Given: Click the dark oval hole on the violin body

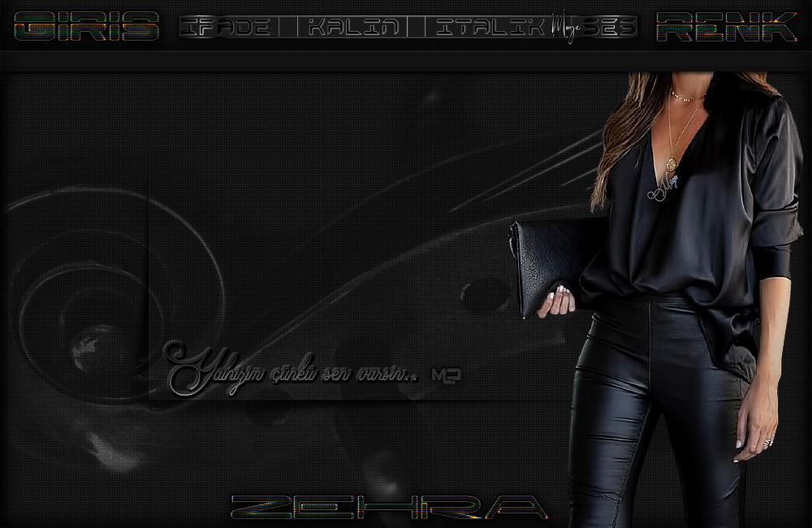Looking at the screenshot, I should click(x=485, y=294).
